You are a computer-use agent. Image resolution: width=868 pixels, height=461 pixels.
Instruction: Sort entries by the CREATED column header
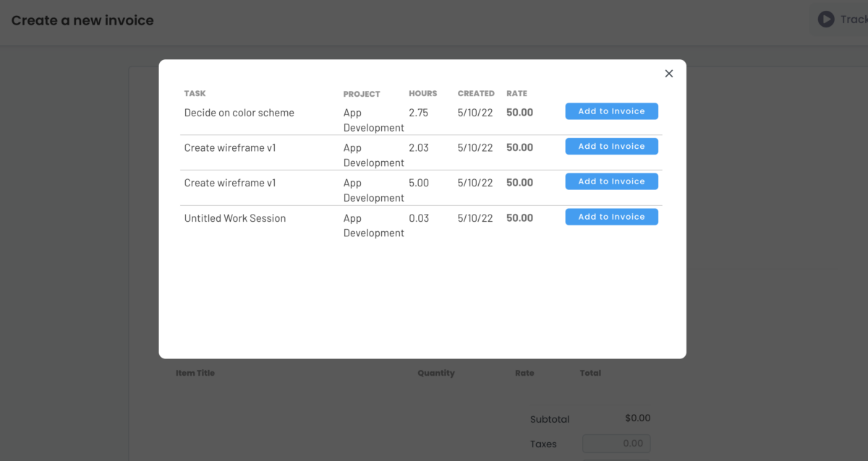point(476,93)
